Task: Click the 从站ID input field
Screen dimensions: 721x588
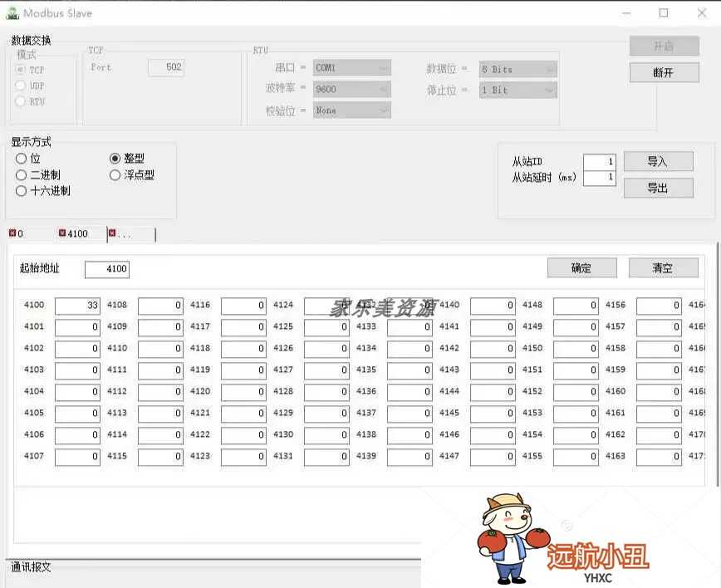Action: pos(599,161)
